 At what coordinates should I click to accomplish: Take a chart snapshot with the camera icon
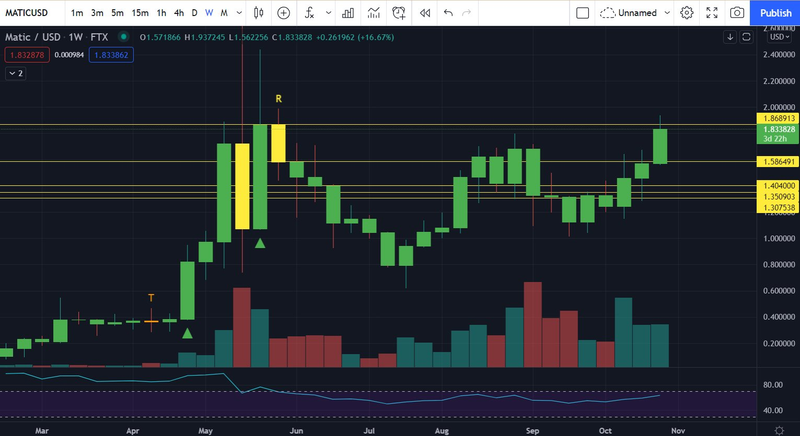737,13
